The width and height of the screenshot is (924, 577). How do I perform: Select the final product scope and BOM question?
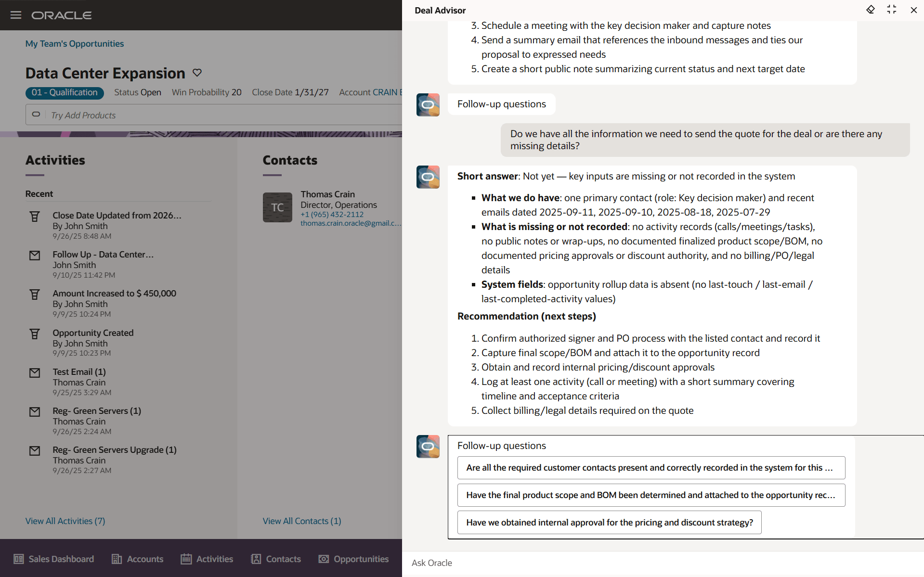click(651, 495)
